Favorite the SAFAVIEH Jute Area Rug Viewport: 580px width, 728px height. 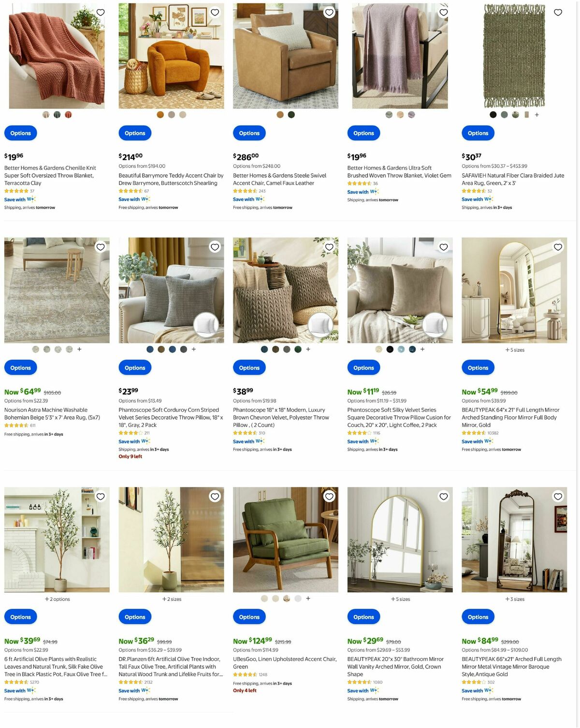point(558,13)
